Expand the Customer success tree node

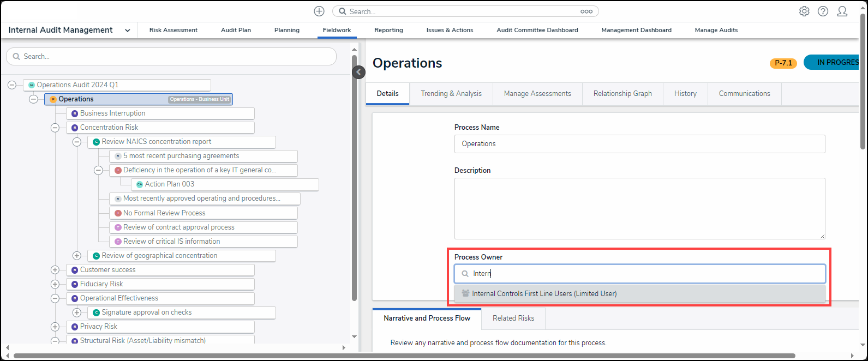coord(55,270)
